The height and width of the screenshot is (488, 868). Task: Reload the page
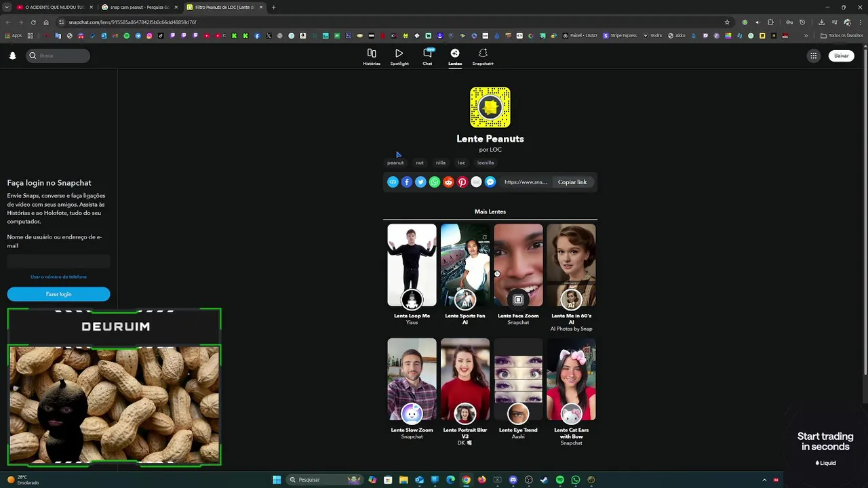[x=33, y=22]
